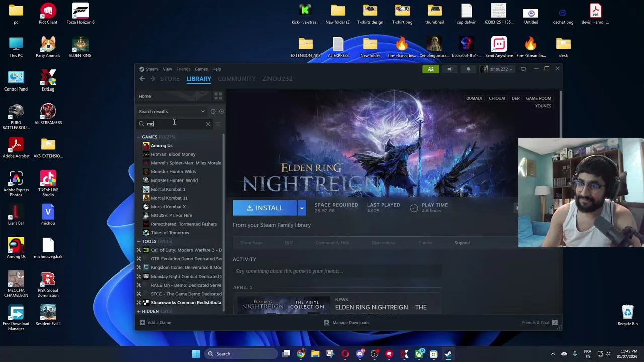Image resolution: width=644 pixels, height=362 pixels.
Task: Open the View menu
Action: coord(167,69)
